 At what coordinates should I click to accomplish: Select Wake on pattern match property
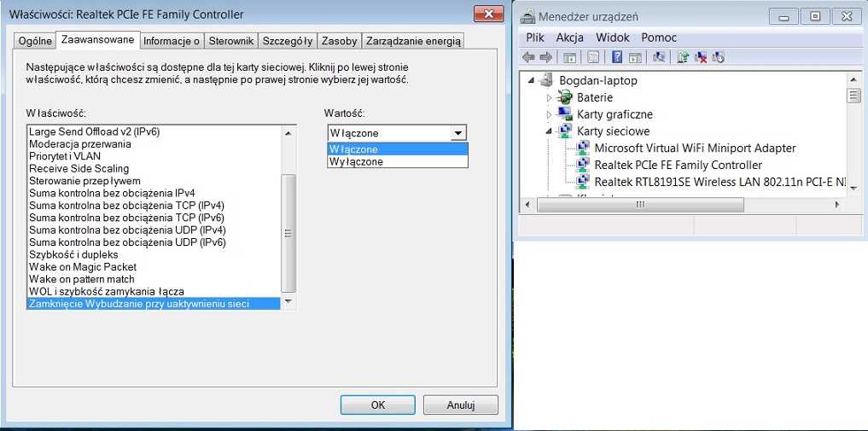click(x=154, y=279)
